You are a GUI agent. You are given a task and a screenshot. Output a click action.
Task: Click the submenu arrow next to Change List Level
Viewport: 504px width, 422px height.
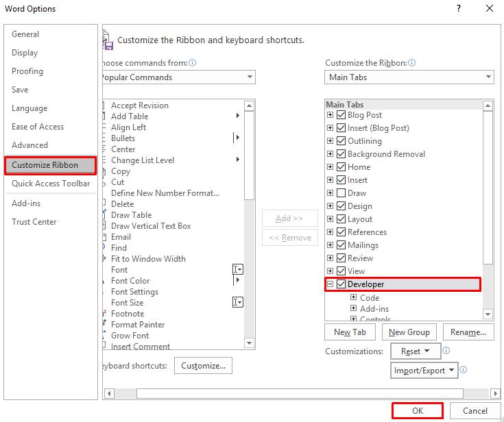237,160
